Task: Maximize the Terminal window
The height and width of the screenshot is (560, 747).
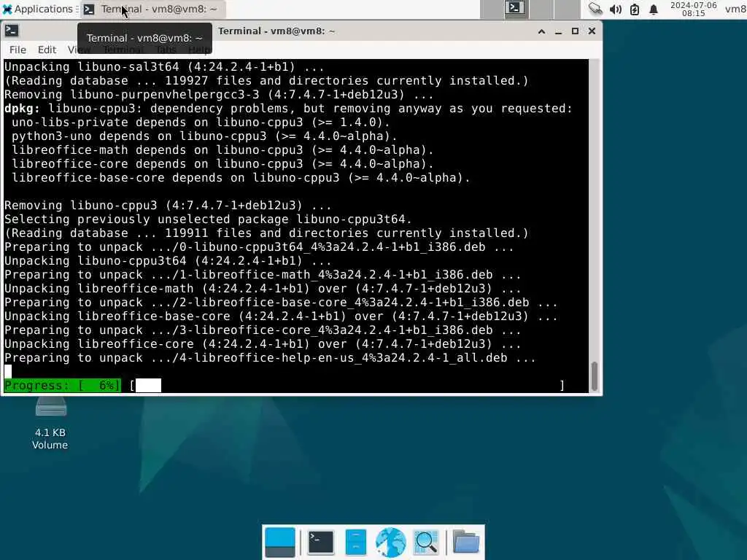Action: pyautogui.click(x=575, y=31)
